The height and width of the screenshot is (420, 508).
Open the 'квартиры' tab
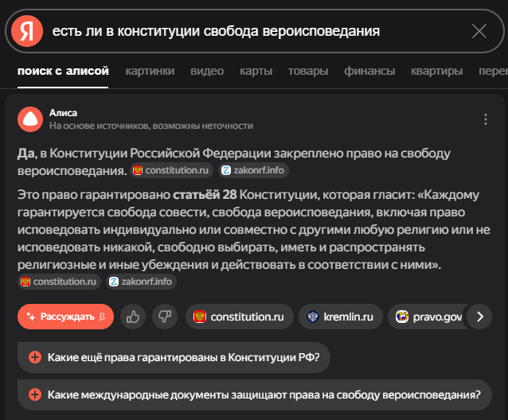pos(436,71)
